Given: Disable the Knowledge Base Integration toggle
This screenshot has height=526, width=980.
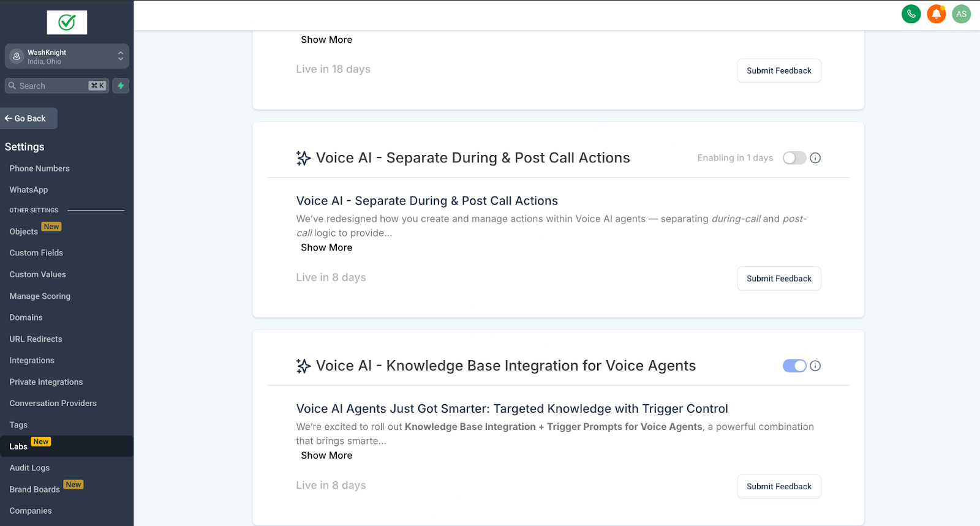Looking at the screenshot, I should coord(794,366).
